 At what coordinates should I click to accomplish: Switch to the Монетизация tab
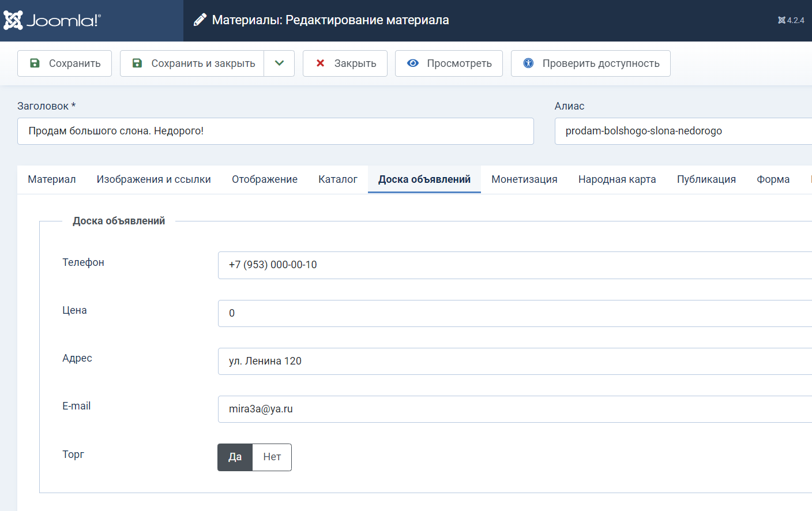(524, 179)
